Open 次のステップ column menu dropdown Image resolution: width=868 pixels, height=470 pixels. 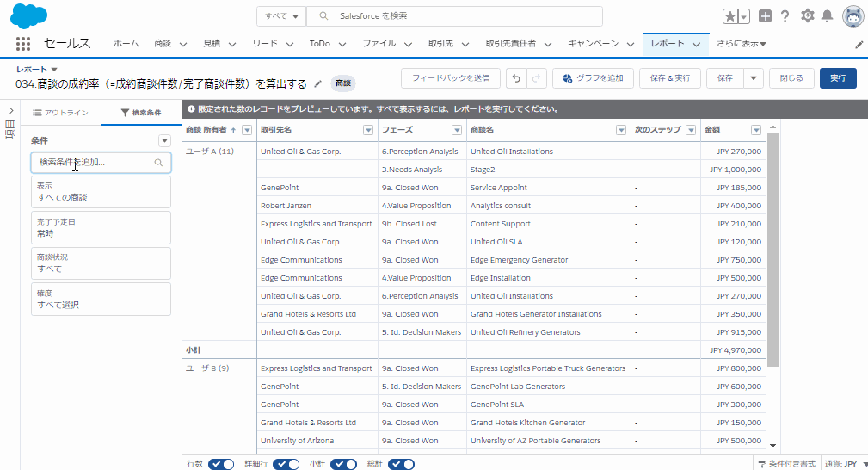tap(691, 130)
